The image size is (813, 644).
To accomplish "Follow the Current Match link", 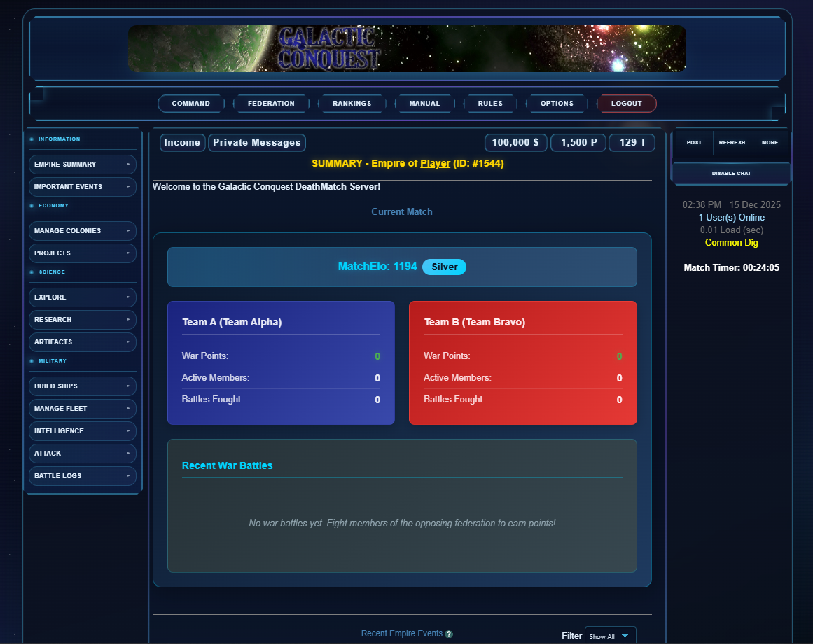I will coord(401,211).
